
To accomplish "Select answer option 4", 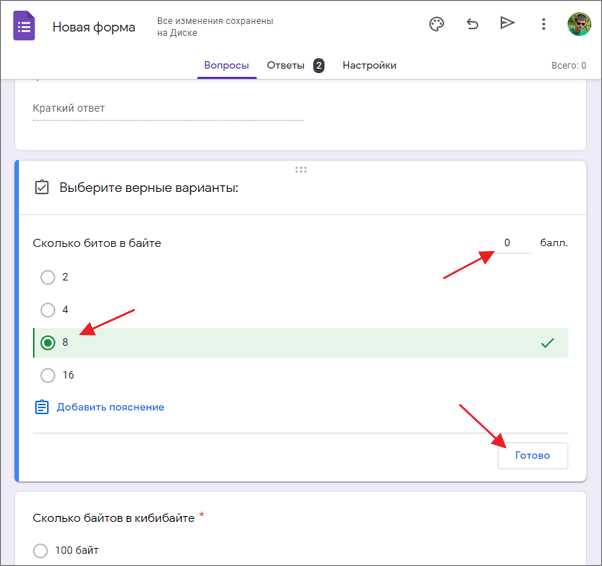I will point(48,310).
